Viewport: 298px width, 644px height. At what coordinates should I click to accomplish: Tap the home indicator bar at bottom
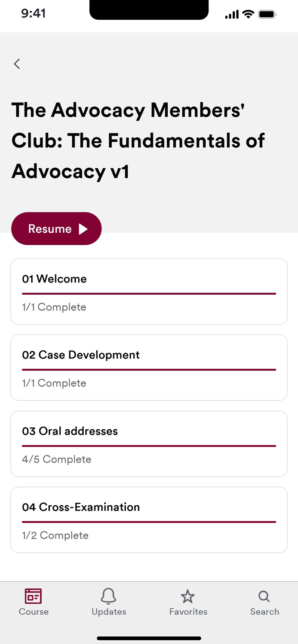click(149, 638)
